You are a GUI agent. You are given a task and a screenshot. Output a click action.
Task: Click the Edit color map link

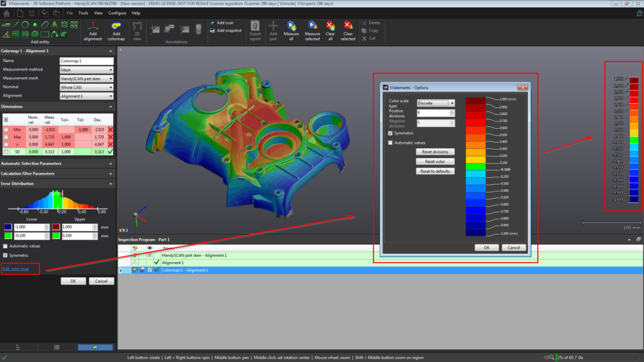point(16,269)
